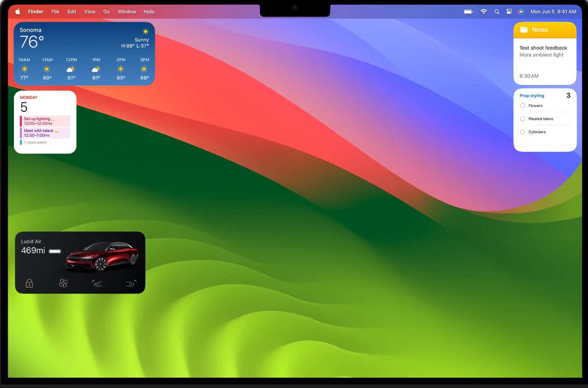Click the Lucid Air car image

point(102,256)
